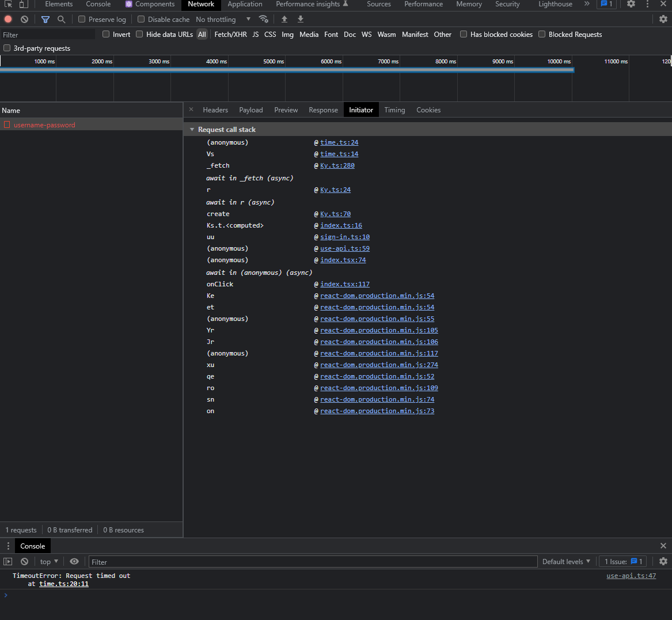This screenshot has height=620, width=672.
Task: Import a HAR file
Action: tap(284, 19)
